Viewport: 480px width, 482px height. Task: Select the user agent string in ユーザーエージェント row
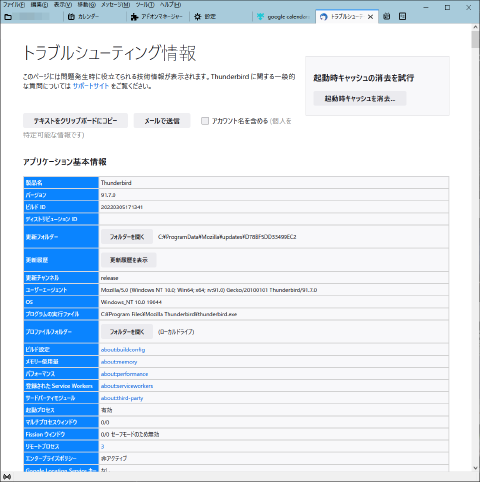[209, 290]
